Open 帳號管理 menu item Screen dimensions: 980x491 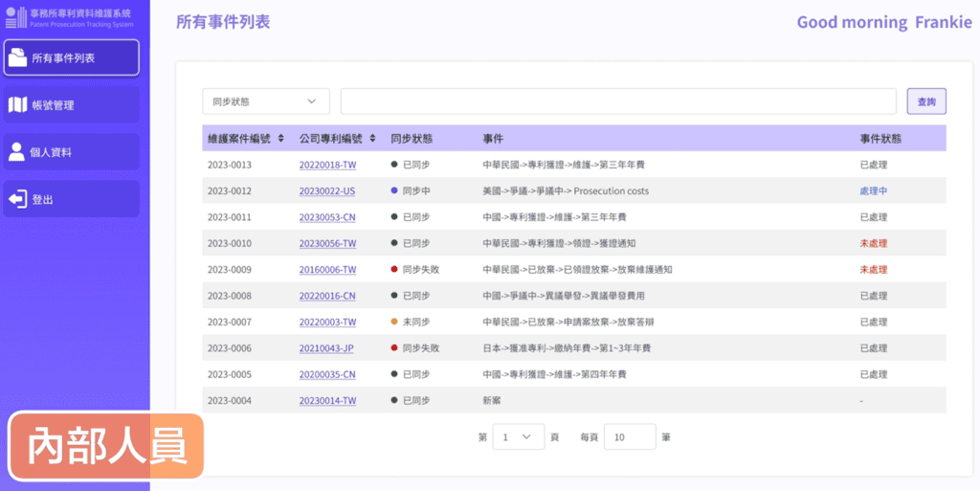(x=71, y=105)
